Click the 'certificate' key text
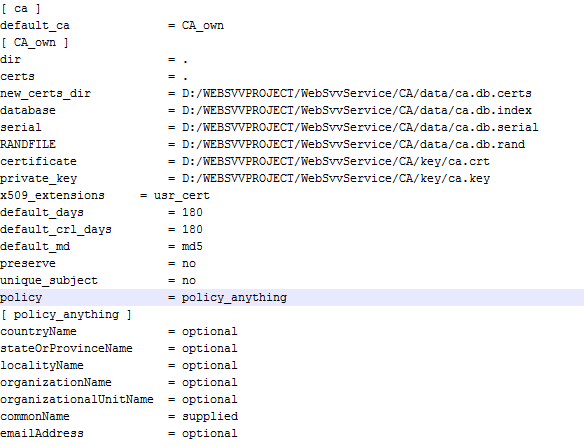This screenshot has width=584, height=446. point(38,161)
